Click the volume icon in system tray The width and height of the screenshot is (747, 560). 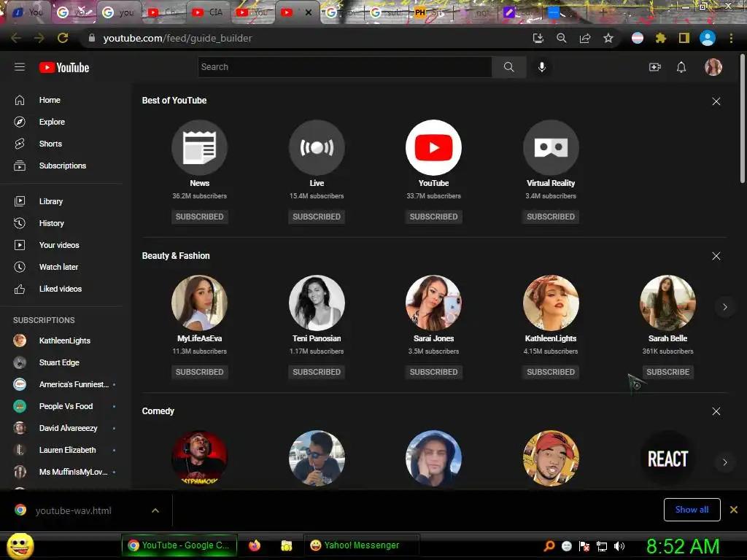(619, 546)
